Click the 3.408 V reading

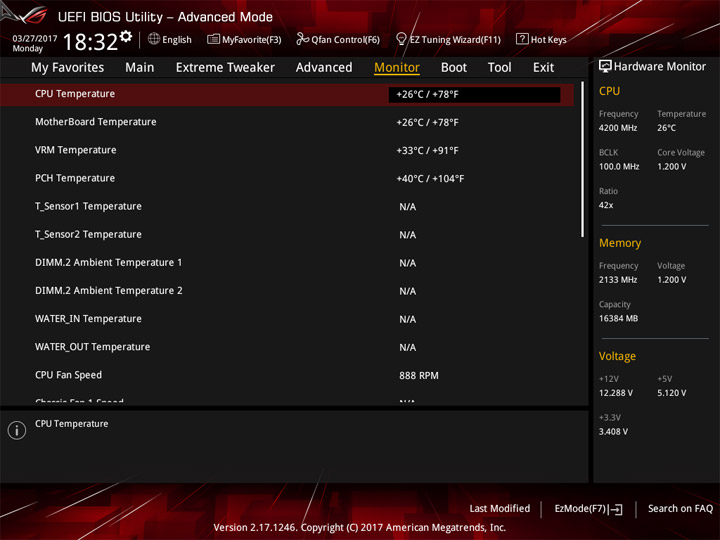[x=613, y=432]
